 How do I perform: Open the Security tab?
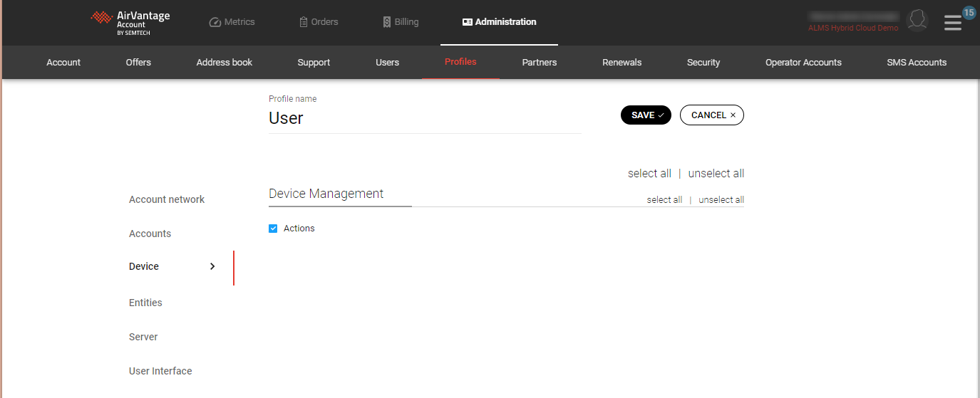pyautogui.click(x=703, y=63)
